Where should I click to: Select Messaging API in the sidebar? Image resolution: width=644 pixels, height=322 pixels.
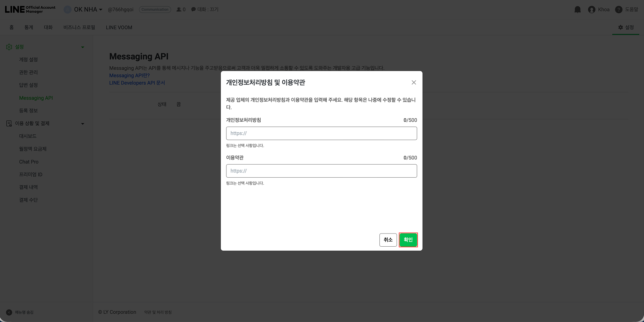(x=36, y=98)
